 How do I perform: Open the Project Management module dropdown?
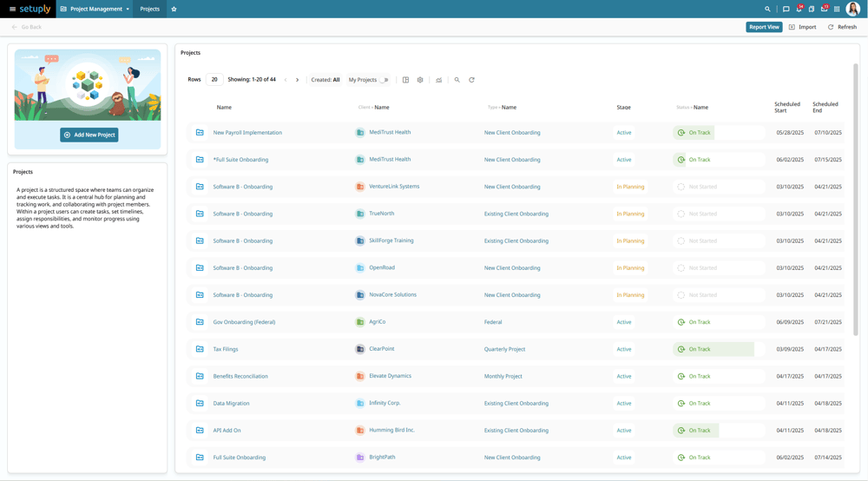point(95,9)
